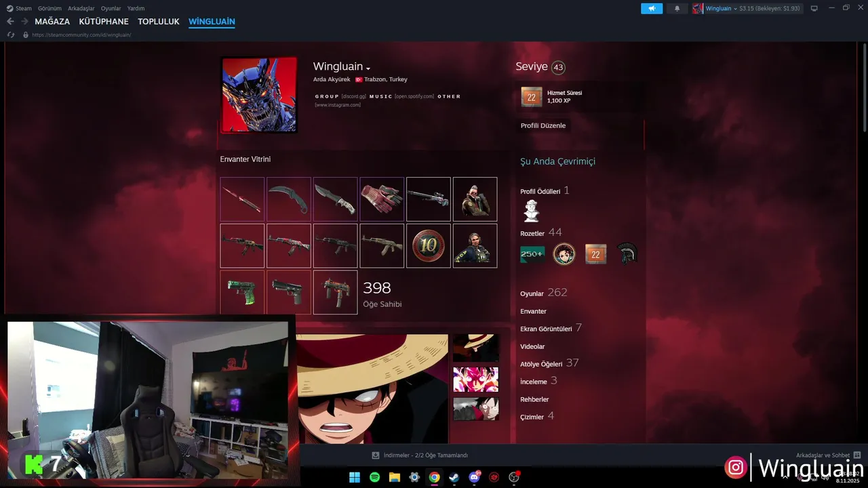Open the Arkadaşlar menu
Screen dimensions: 868x488
pos(81,8)
